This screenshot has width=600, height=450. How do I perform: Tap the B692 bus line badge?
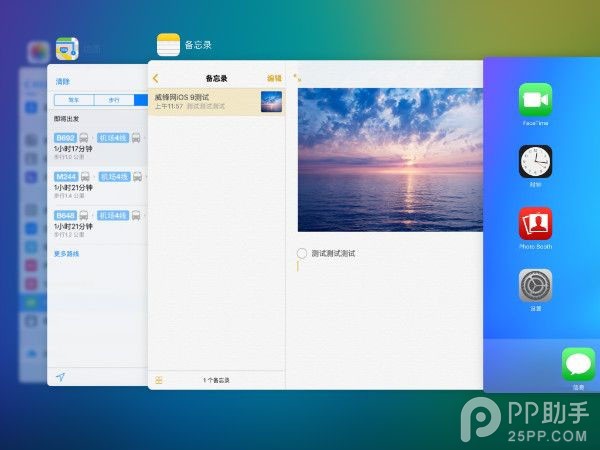pos(66,138)
